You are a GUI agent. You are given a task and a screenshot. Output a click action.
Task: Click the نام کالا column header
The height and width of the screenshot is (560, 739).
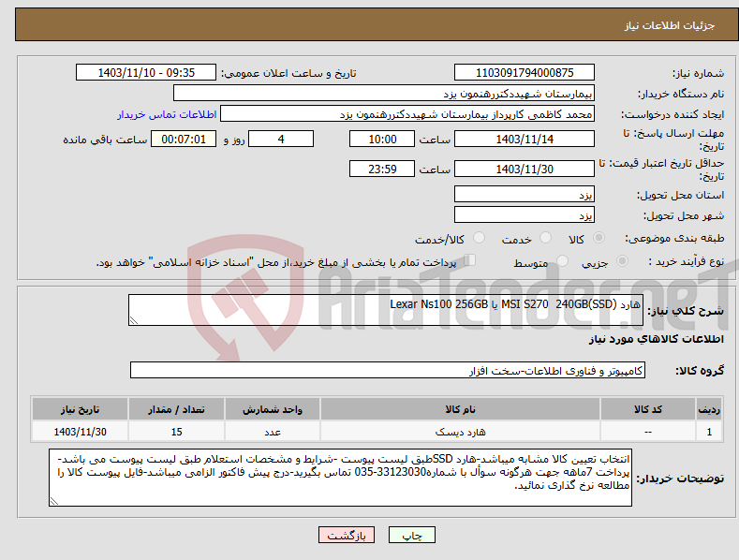point(461,409)
